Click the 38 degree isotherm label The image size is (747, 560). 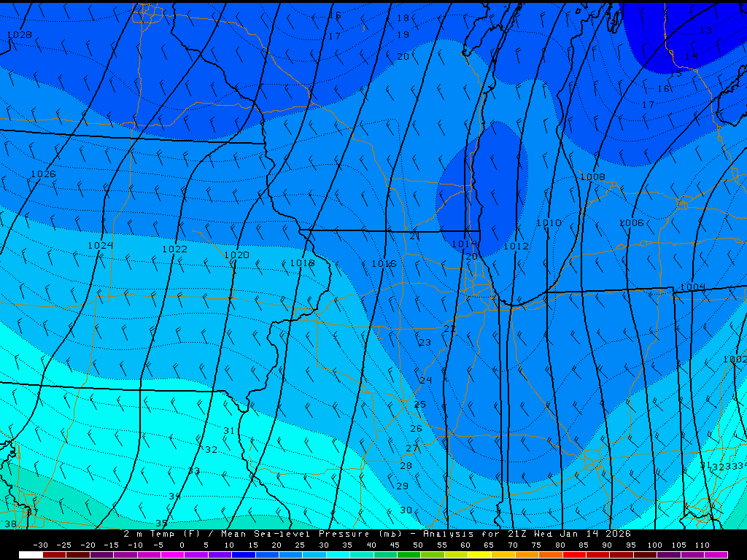10,524
